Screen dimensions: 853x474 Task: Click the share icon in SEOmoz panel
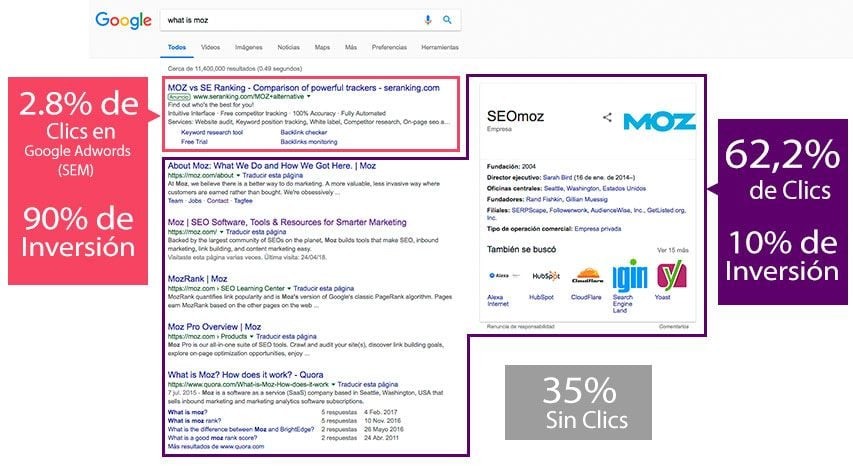[607, 117]
